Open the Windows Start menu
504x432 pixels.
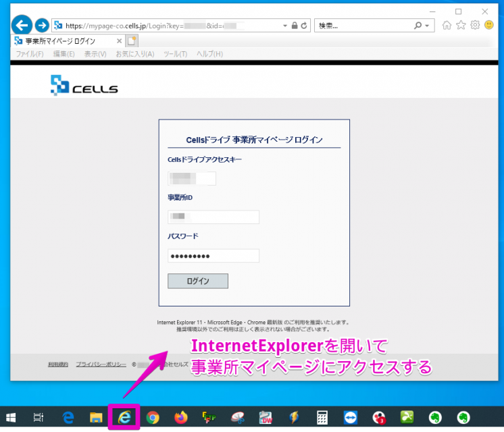[x=11, y=418]
